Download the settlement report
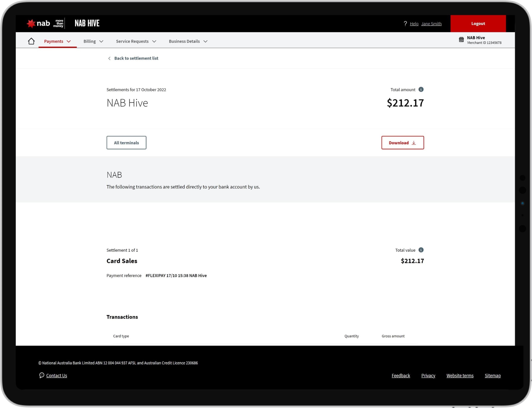This screenshot has width=532, height=408. point(402,143)
